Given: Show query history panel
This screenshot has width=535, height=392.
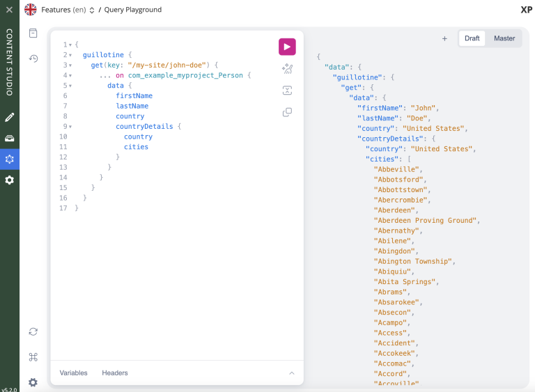Looking at the screenshot, I should [33, 58].
